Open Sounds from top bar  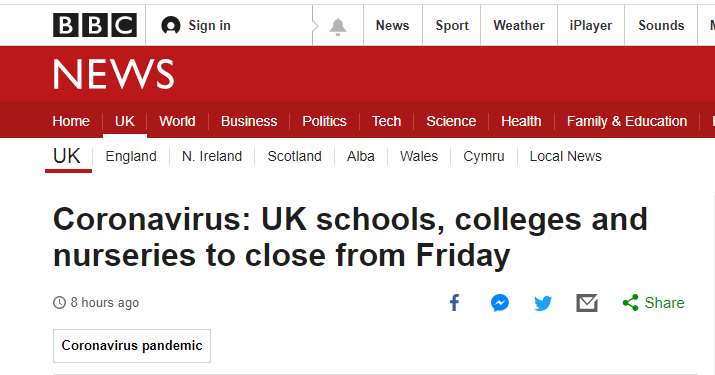(661, 26)
